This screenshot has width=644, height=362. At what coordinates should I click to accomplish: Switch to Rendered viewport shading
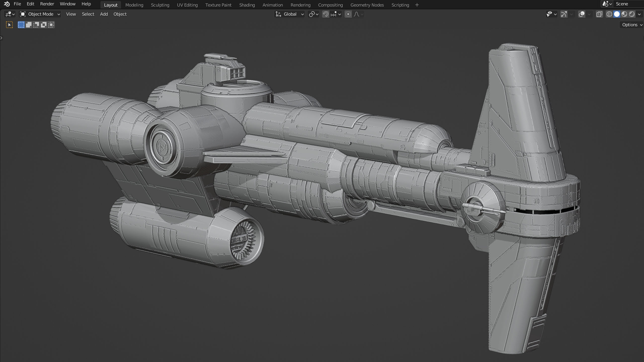632,14
